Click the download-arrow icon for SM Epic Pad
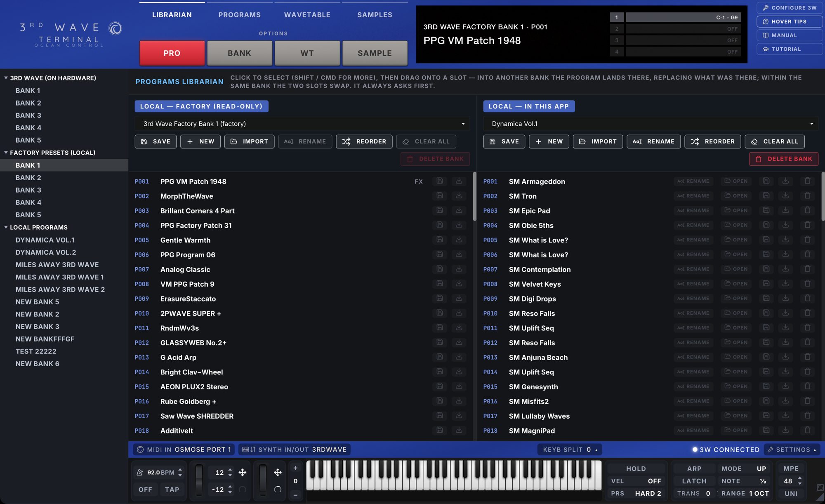The width and height of the screenshot is (825, 504). coord(785,210)
